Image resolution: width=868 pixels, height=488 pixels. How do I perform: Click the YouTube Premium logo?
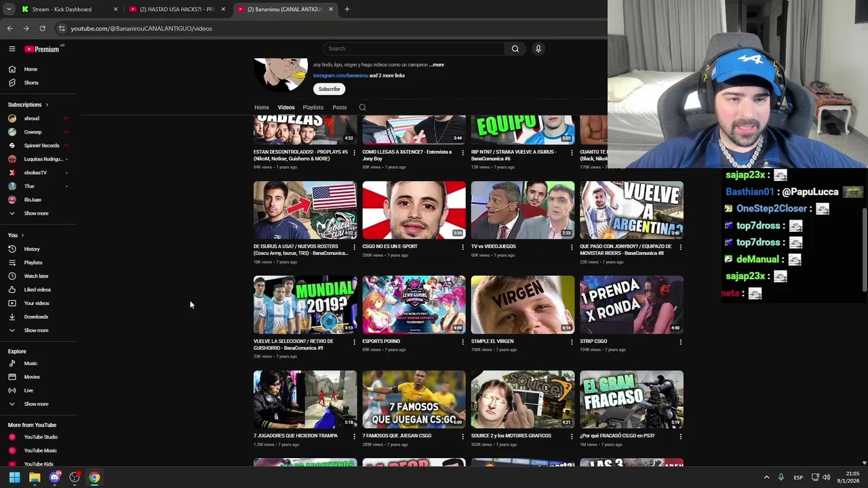(x=42, y=49)
